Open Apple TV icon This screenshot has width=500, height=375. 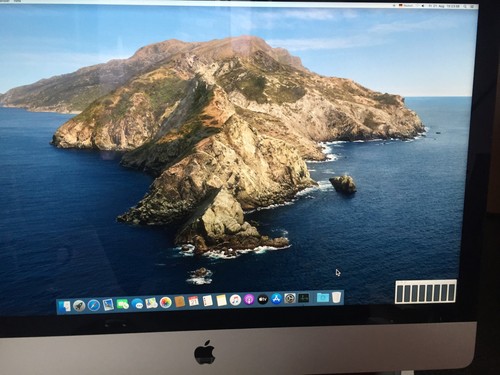pyautogui.click(x=263, y=299)
